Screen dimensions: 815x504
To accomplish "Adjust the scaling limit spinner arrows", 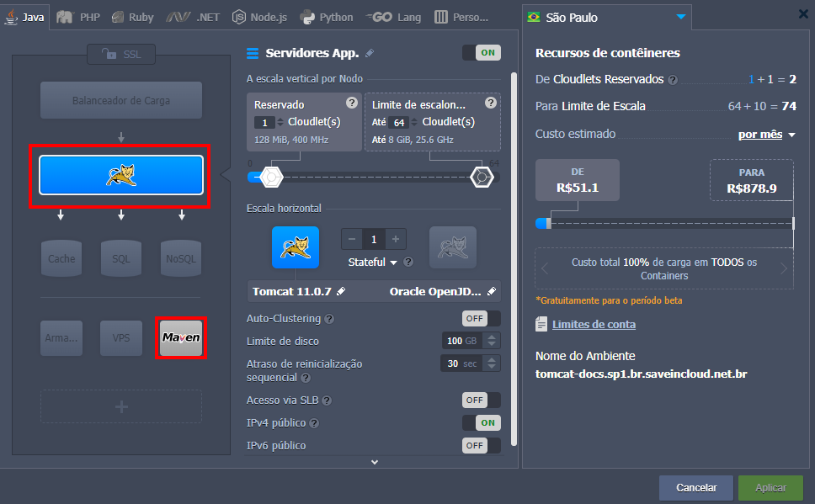I will (x=414, y=122).
